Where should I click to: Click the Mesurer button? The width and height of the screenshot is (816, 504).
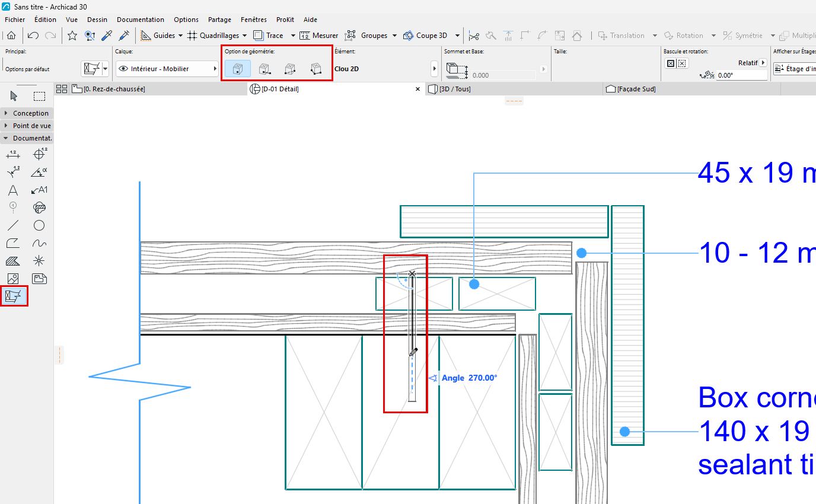318,36
